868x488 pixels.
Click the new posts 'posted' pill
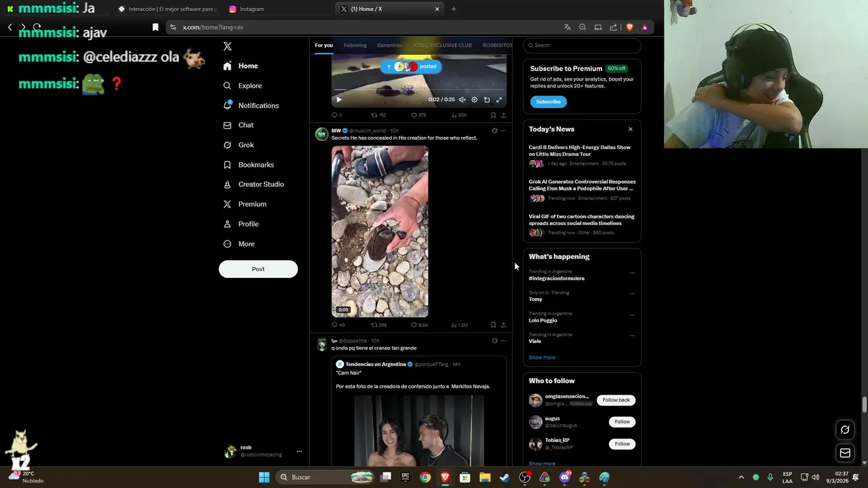(411, 66)
